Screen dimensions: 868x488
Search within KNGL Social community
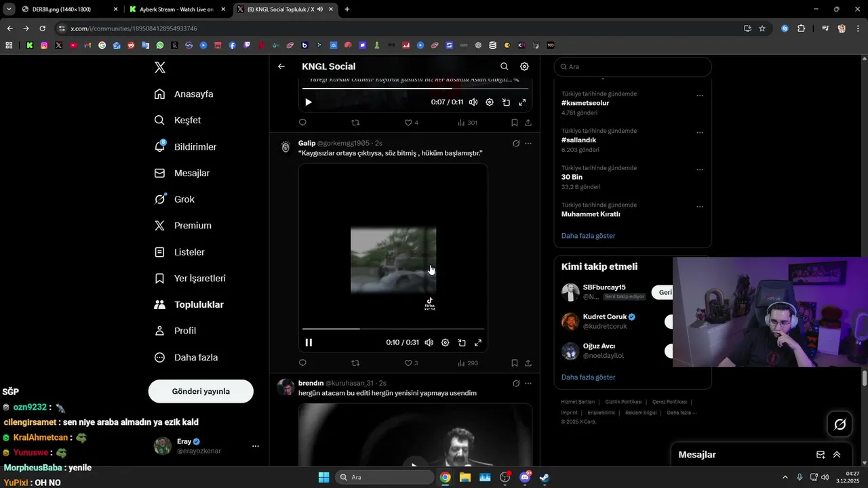pyautogui.click(x=504, y=66)
